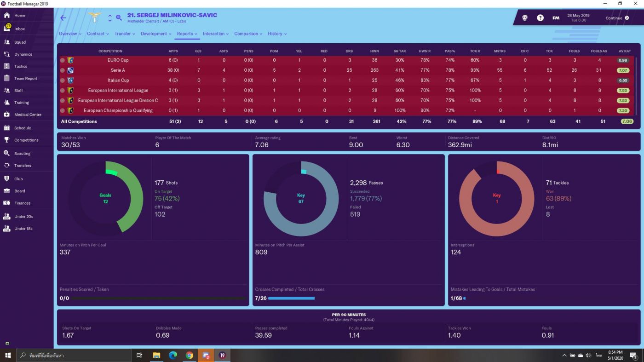Click the Lazio club crest
Viewport: 644px width, 362px height.
coord(95,18)
